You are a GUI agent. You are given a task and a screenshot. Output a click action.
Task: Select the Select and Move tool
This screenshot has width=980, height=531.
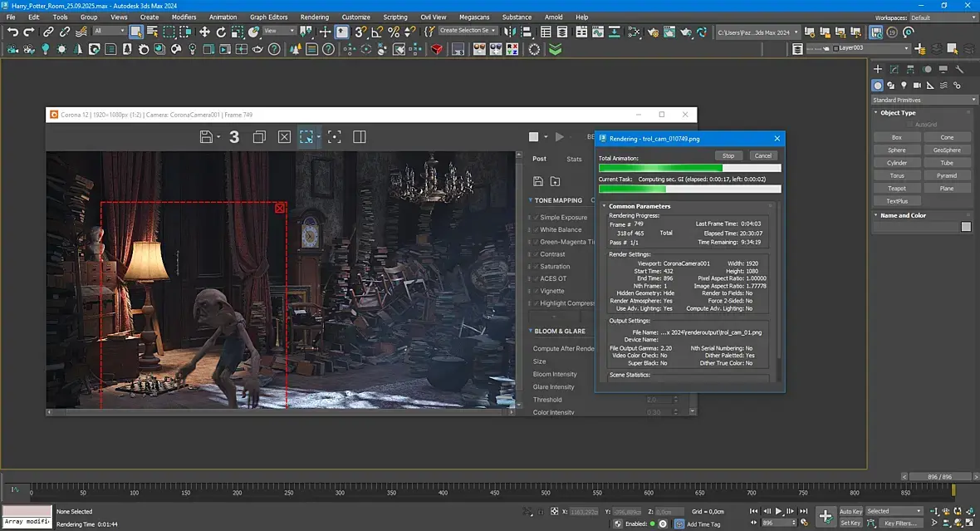[x=204, y=32]
